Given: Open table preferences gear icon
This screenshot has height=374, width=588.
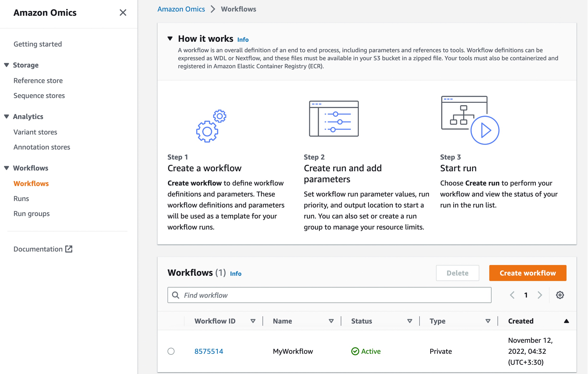Looking at the screenshot, I should [560, 295].
